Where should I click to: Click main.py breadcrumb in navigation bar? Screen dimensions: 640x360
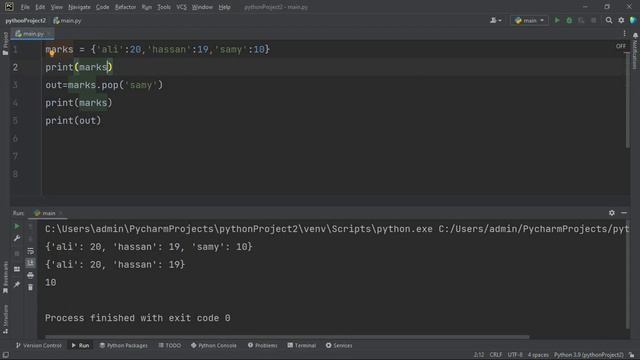point(67,20)
